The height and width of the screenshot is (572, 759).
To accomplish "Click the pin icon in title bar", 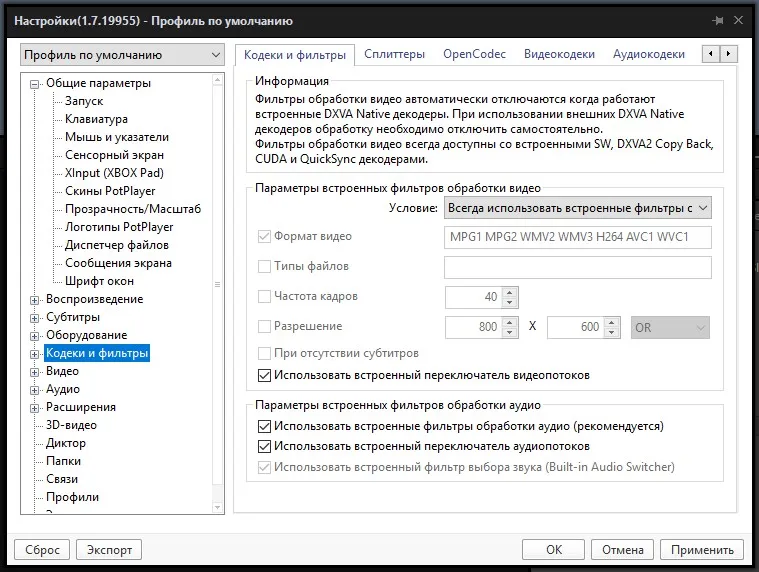I will coord(718,20).
